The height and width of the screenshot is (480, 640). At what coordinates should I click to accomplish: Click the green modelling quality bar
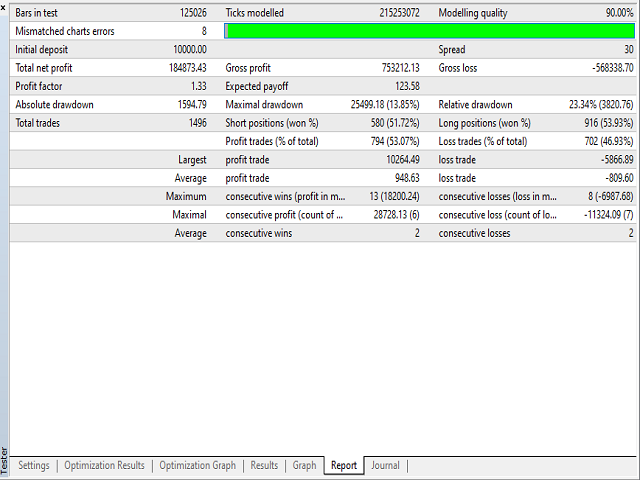[x=429, y=31]
